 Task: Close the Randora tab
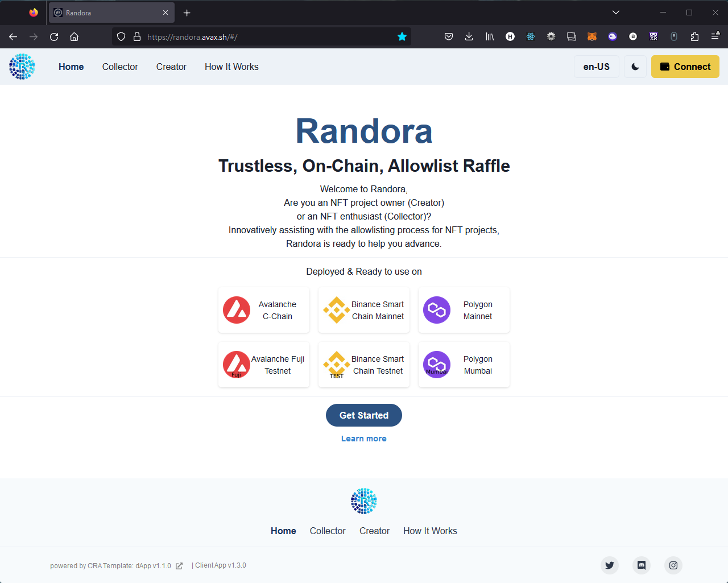click(x=166, y=13)
